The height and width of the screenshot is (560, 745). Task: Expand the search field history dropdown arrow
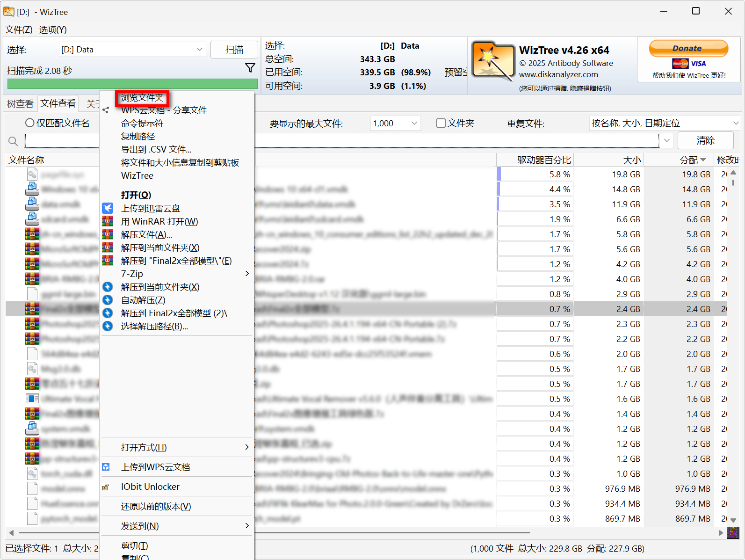(667, 140)
